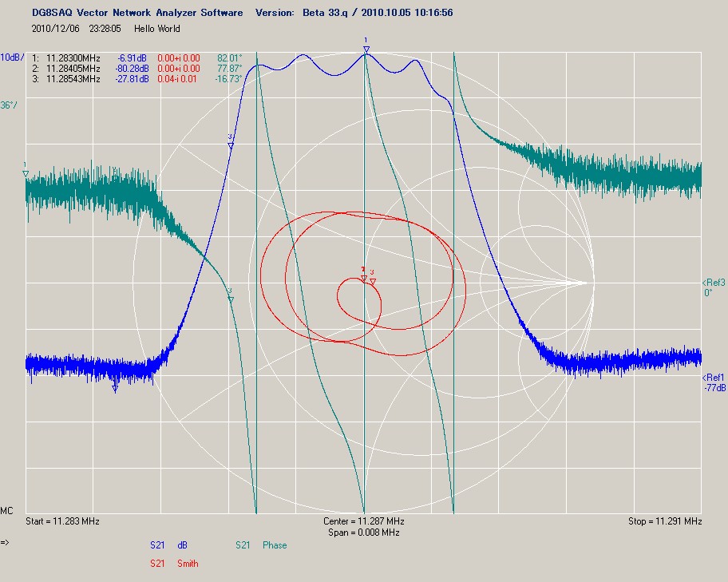
Task: Click the 10dB/ scale label
Action: [12, 57]
